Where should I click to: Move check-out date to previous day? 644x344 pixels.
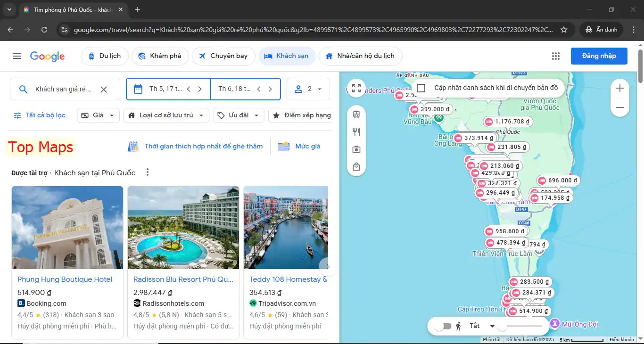[x=259, y=89]
